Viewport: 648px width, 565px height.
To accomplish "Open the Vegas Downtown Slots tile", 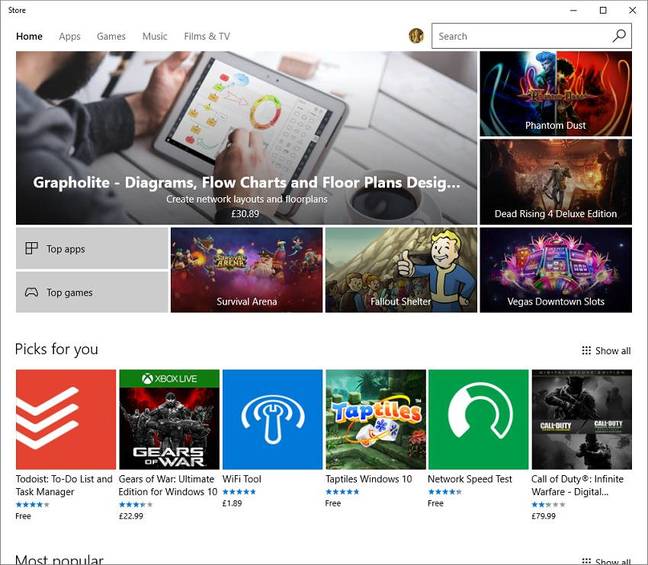I will [556, 270].
